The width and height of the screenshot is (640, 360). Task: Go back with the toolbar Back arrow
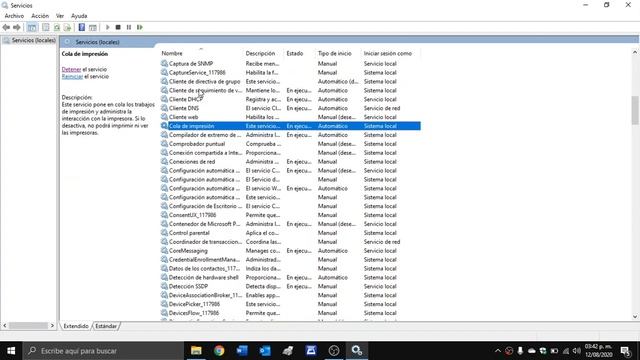coord(6,27)
